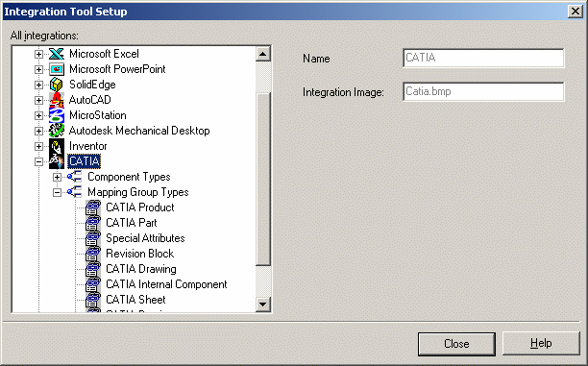Click the SolidEdge icon
This screenshot has width=588, height=366.
[57, 85]
